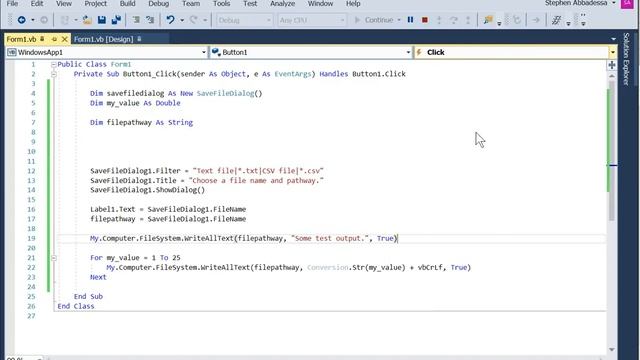Open the Test menu
640x360 pixels.
click(250, 4)
